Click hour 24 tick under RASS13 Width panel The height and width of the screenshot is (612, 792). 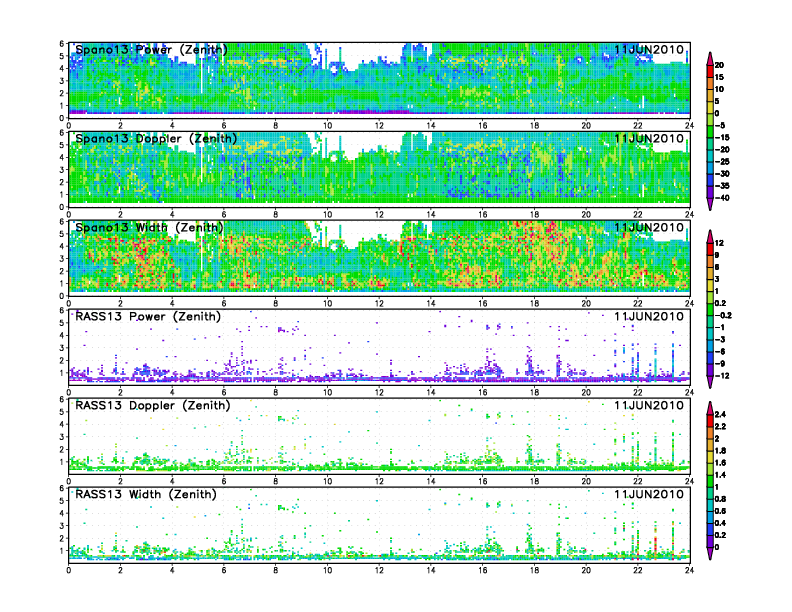pos(689,570)
